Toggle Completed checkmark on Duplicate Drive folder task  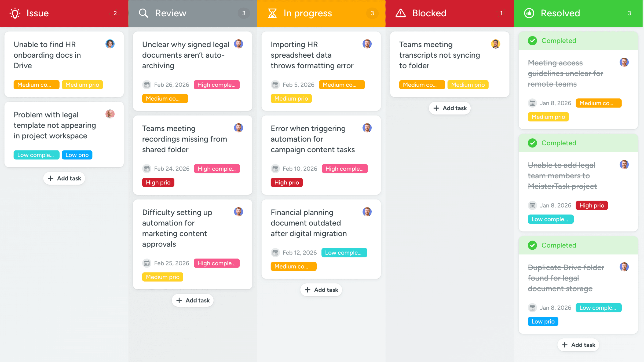tap(532, 245)
